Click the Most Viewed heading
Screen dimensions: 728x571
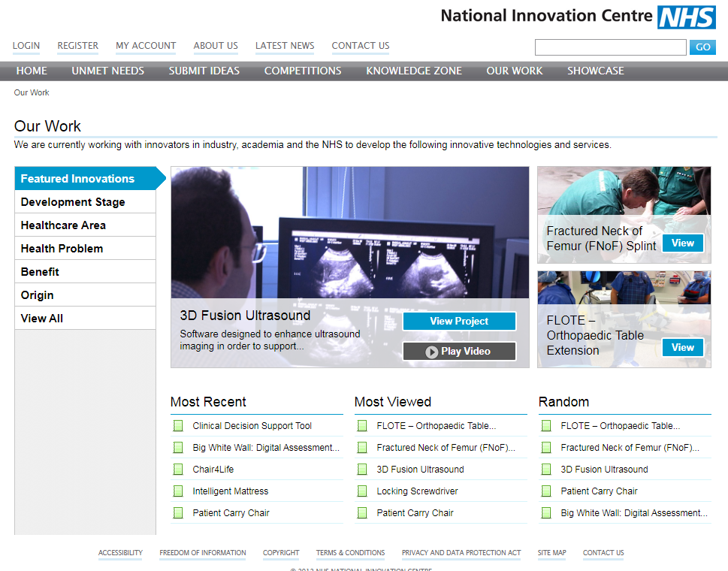[393, 402]
